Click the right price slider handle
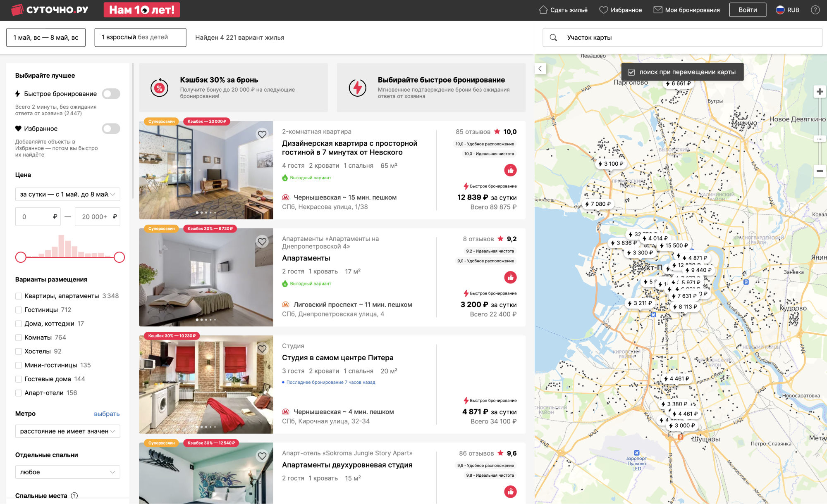 pos(119,257)
